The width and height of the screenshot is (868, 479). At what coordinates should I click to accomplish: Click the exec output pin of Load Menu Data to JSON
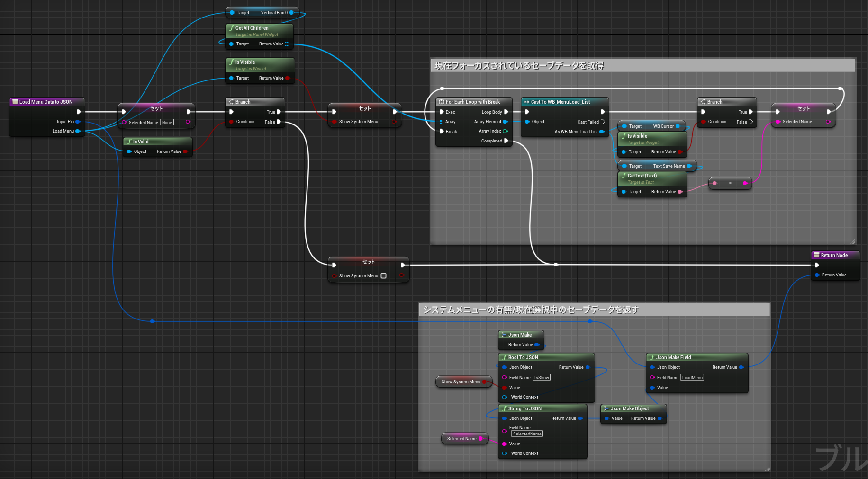pos(79,112)
